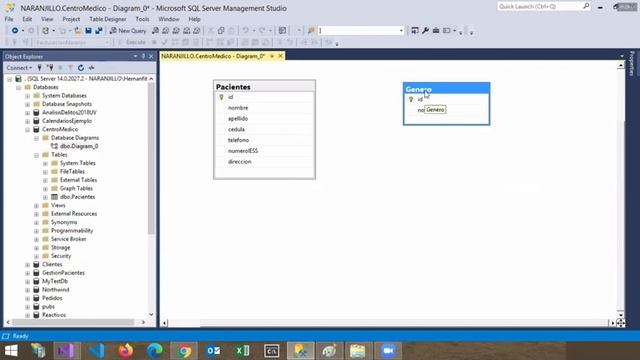The width and height of the screenshot is (640, 360).
Task: Click the Save All icon
Action: point(98,31)
